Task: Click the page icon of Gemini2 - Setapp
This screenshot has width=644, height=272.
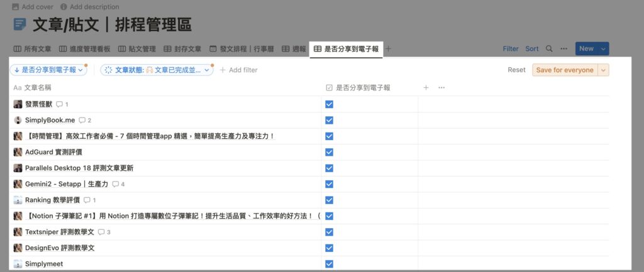Action: (x=18, y=184)
